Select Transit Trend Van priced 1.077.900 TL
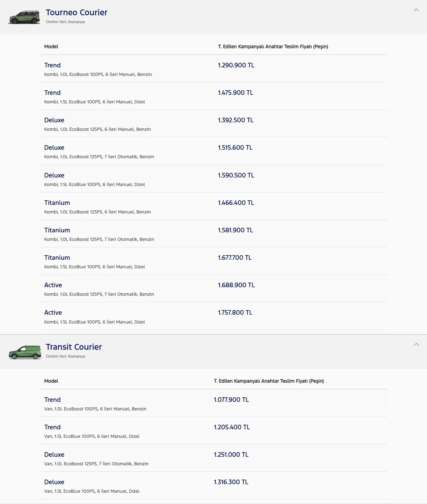 [213, 403]
